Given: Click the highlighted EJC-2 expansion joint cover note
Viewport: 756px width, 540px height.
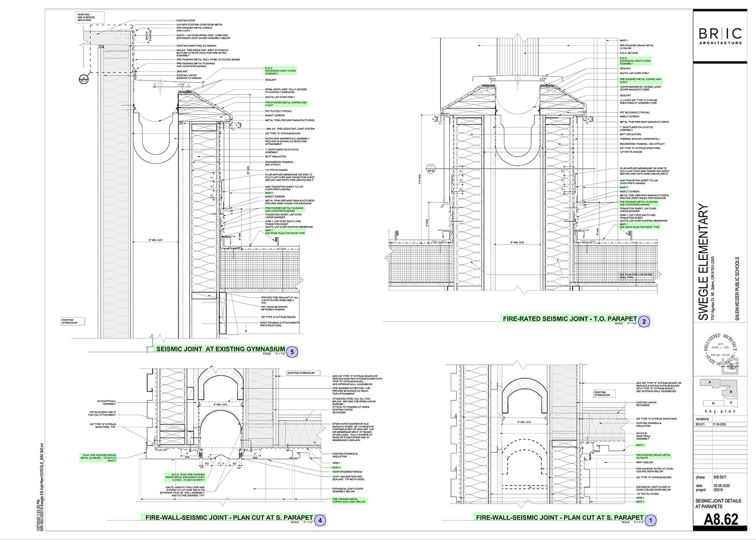Looking at the screenshot, I should (x=635, y=61).
